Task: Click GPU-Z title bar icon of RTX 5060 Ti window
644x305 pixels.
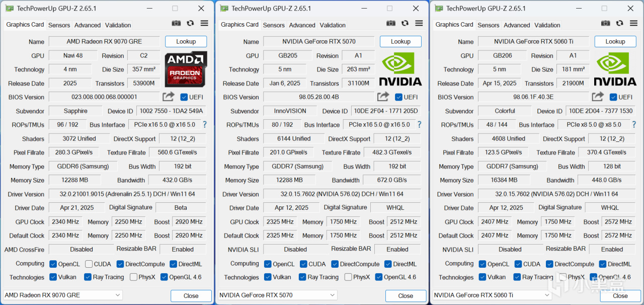Action: pos(439,8)
